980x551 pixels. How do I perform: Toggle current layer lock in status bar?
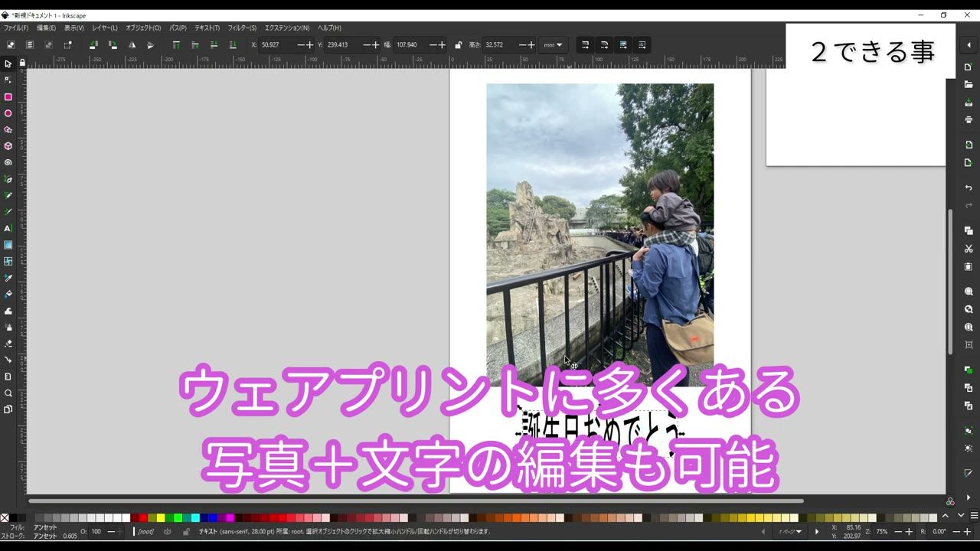tap(186, 531)
